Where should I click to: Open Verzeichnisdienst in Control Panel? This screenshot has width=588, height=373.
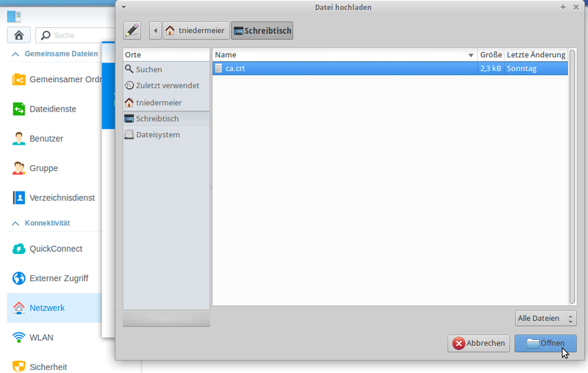point(54,198)
